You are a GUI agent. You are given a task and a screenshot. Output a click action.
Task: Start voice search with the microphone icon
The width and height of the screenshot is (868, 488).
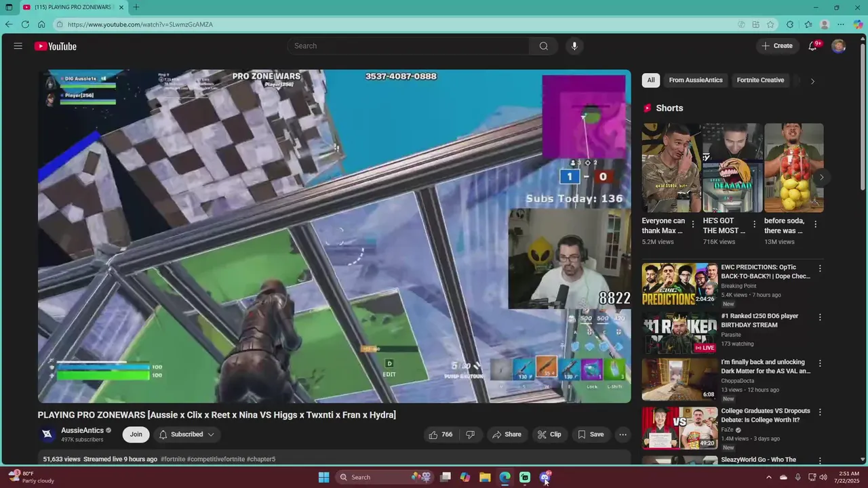click(574, 46)
